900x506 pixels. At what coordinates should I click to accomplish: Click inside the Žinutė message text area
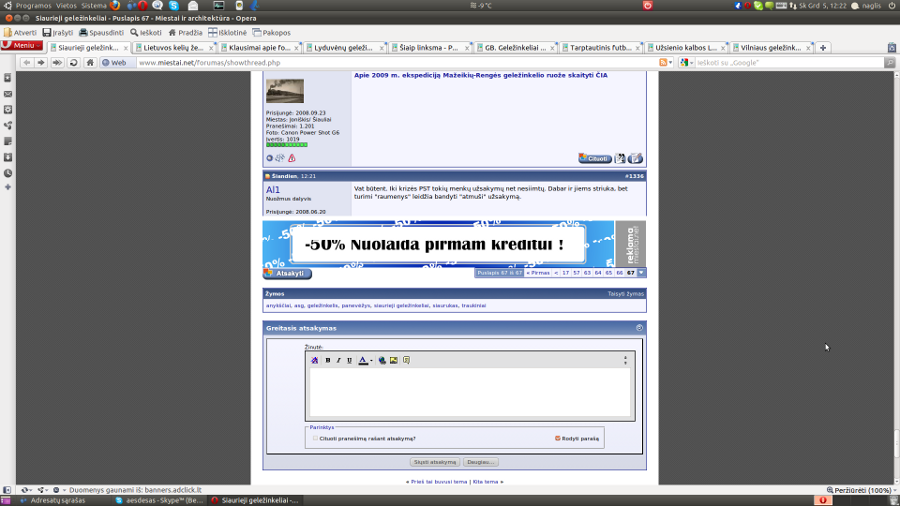point(469,392)
